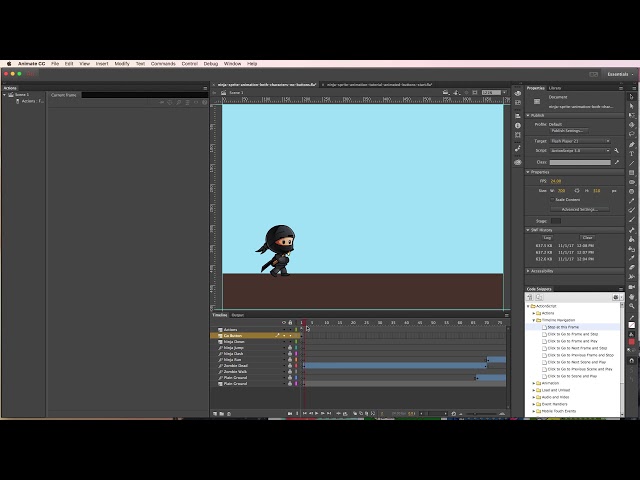This screenshot has height=480, width=640.
Task: Collapse the Timeline Navigation snippets folder
Action: [x=533, y=320]
